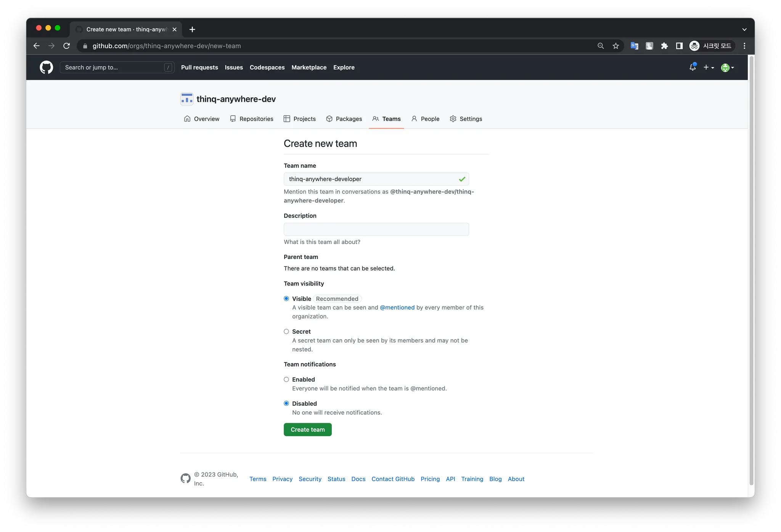Screen dimensions: 781x532
Task: Open the notifications bell icon
Action: [693, 68]
